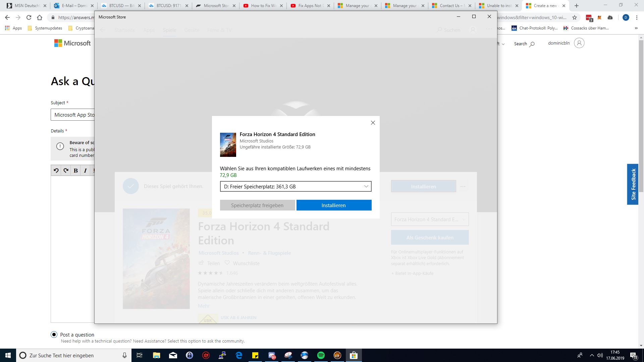The image size is (644, 362).
Task: Select Post a question radio button
Action: coord(54,335)
